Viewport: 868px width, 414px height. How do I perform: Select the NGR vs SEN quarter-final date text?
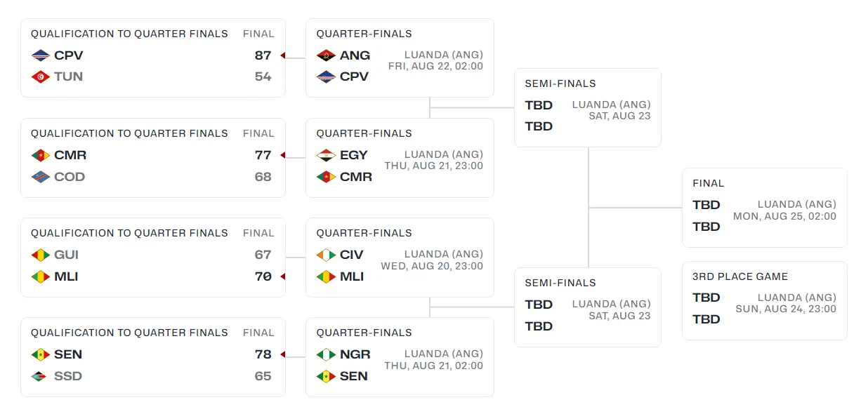pos(433,366)
